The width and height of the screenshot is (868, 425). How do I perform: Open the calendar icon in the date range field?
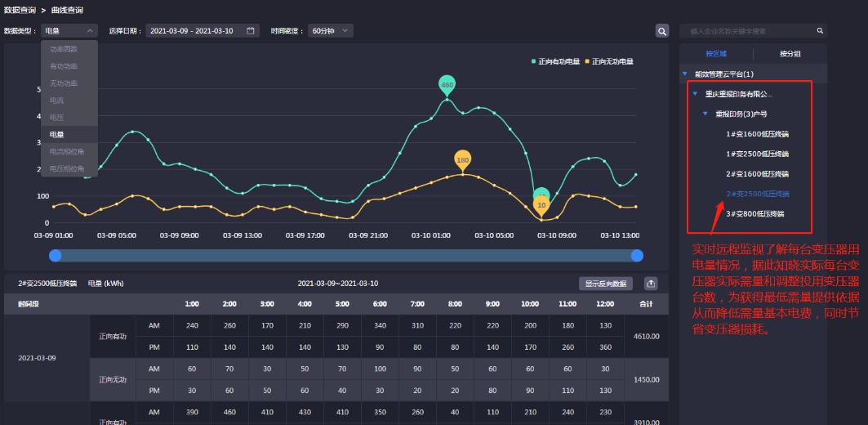[x=251, y=31]
